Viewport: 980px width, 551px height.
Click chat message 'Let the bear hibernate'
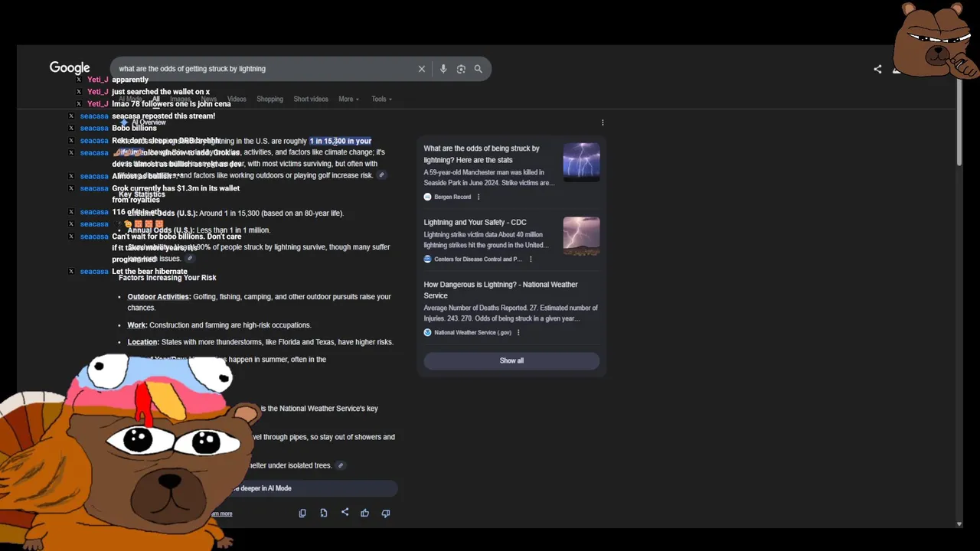(149, 272)
